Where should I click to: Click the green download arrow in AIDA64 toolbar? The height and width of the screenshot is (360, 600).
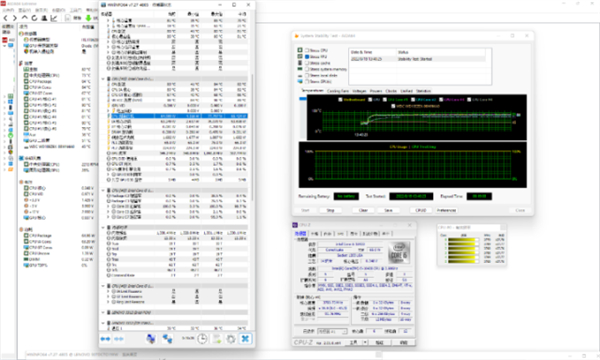pos(88,18)
